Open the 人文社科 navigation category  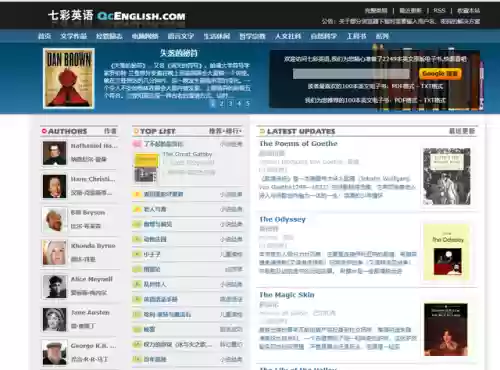pos(288,36)
